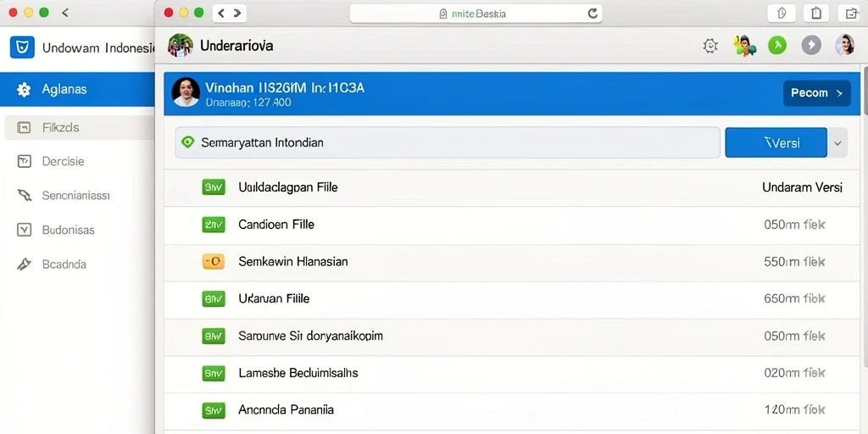Viewport: 868px width, 434px height.
Task: Click the 550m value for Semkewin Hlanasian
Action: click(x=794, y=262)
